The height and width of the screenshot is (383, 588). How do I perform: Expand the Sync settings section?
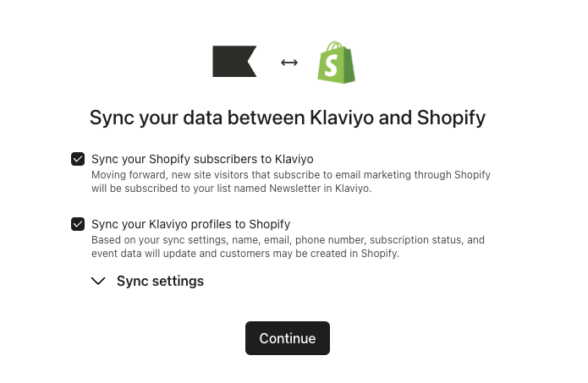pos(148,281)
